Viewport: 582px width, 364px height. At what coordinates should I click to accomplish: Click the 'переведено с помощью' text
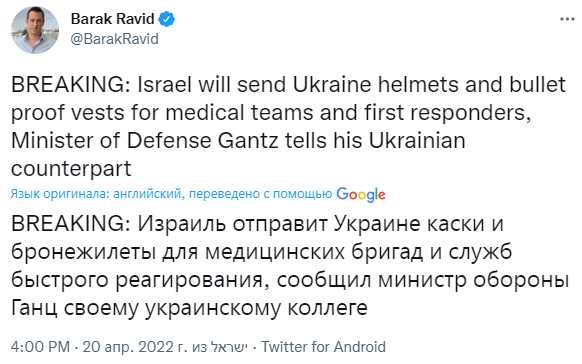pos(261,194)
